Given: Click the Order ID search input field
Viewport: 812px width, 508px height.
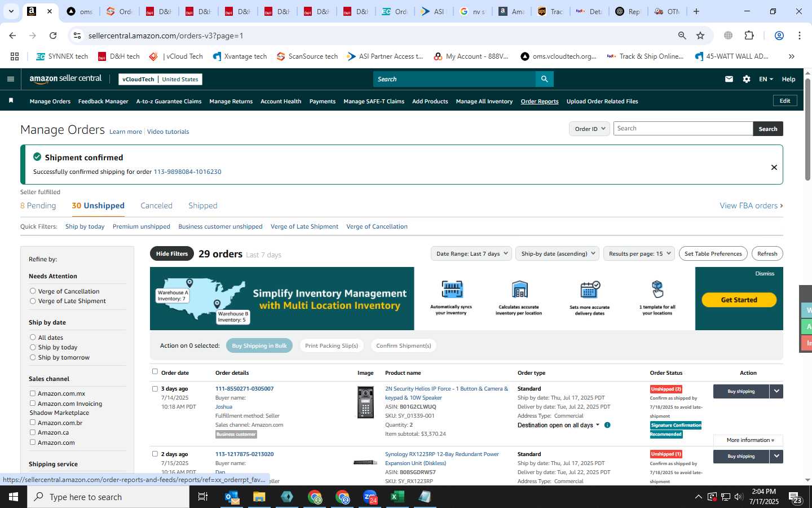Looking at the screenshot, I should [683, 129].
